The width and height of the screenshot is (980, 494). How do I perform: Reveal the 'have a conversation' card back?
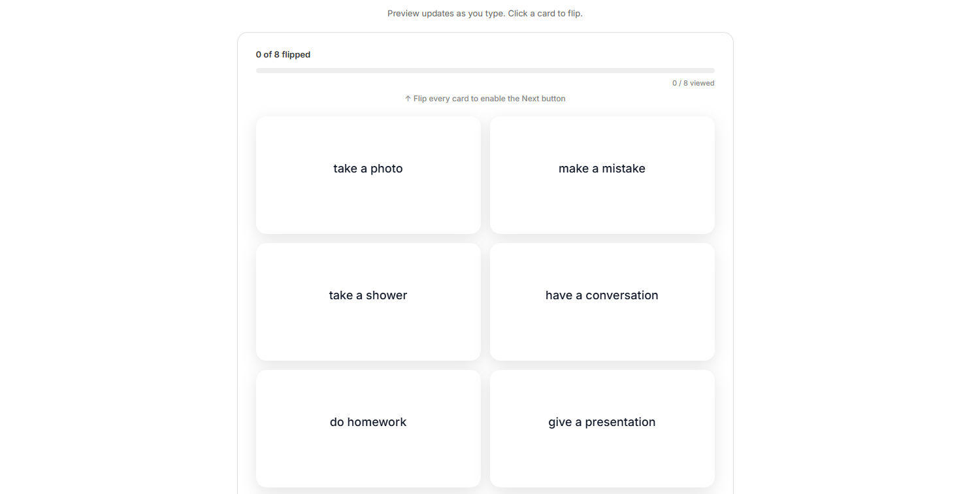(602, 301)
